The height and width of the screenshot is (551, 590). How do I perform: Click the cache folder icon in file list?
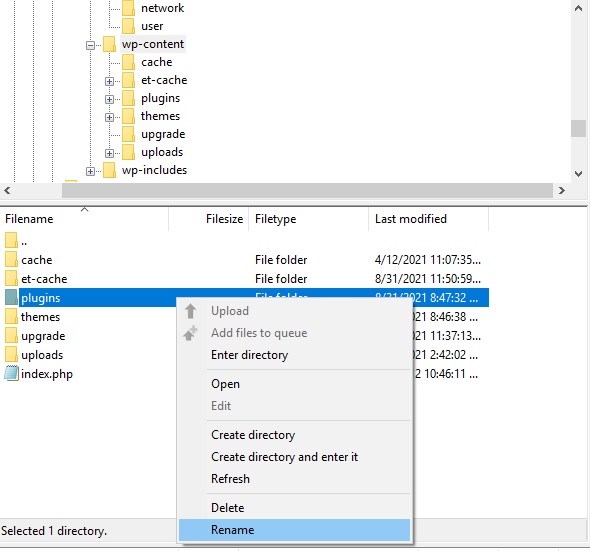click(x=11, y=260)
